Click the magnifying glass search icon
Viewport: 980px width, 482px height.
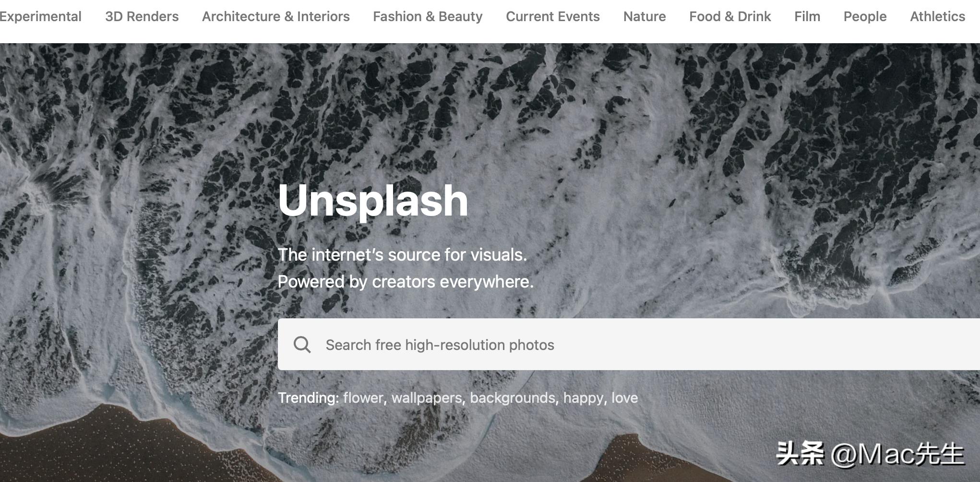302,344
